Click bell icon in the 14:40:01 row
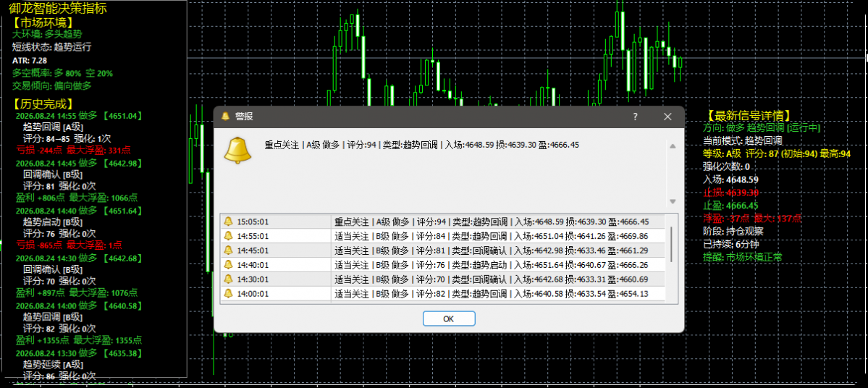This screenshot has height=388, width=868. click(228, 264)
